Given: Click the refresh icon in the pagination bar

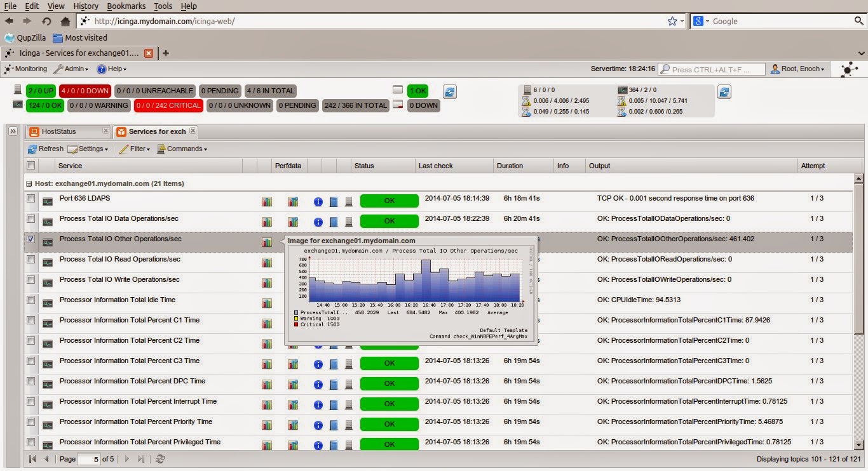Looking at the screenshot, I should coord(160,459).
